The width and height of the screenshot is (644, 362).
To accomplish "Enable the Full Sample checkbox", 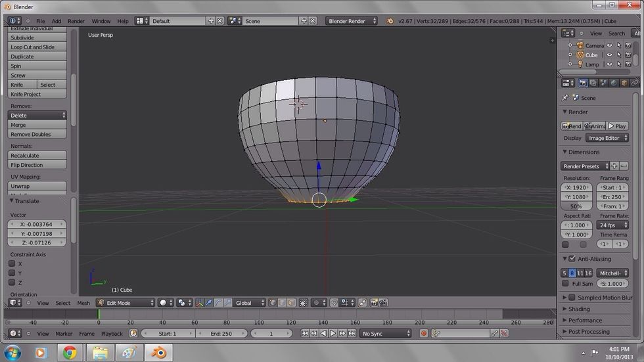I will pyautogui.click(x=565, y=283).
